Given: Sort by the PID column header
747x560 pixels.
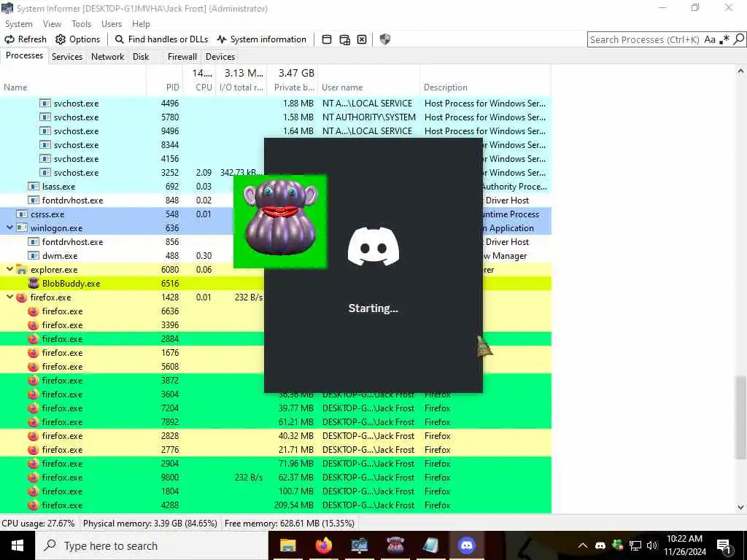Looking at the screenshot, I should (164, 87).
